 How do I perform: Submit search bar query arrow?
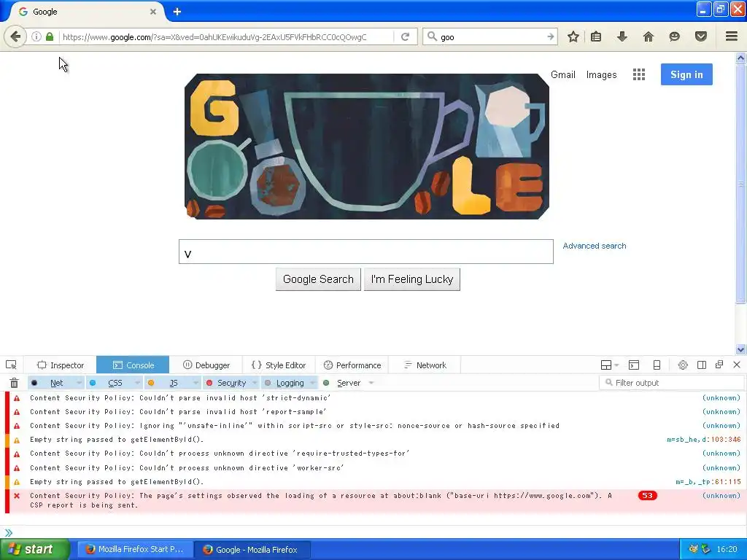click(551, 36)
